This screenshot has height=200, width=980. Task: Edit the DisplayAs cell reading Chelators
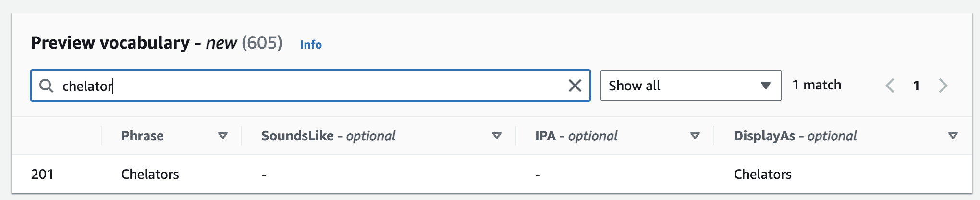[762, 174]
